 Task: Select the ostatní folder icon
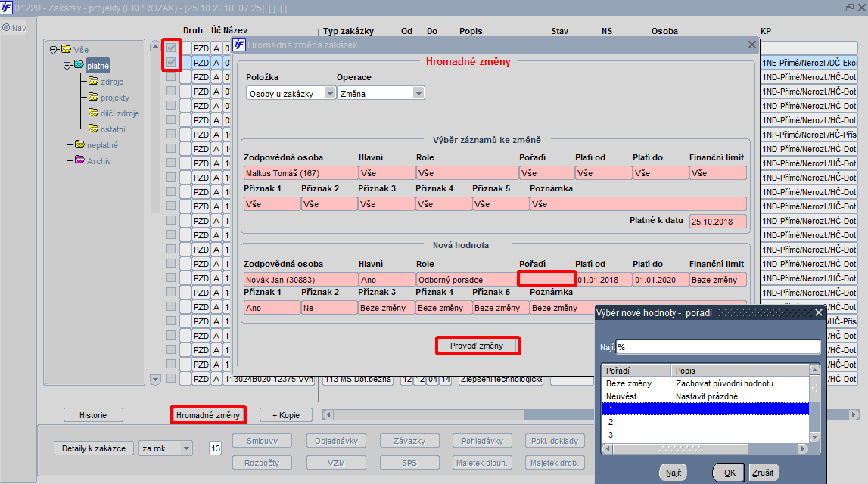point(93,129)
